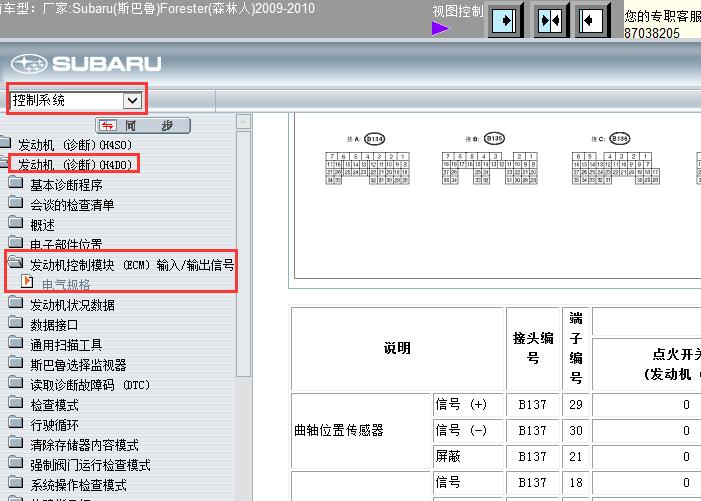701x501 pixels.
Task: Click the 说明 table header
Action: coord(397,349)
